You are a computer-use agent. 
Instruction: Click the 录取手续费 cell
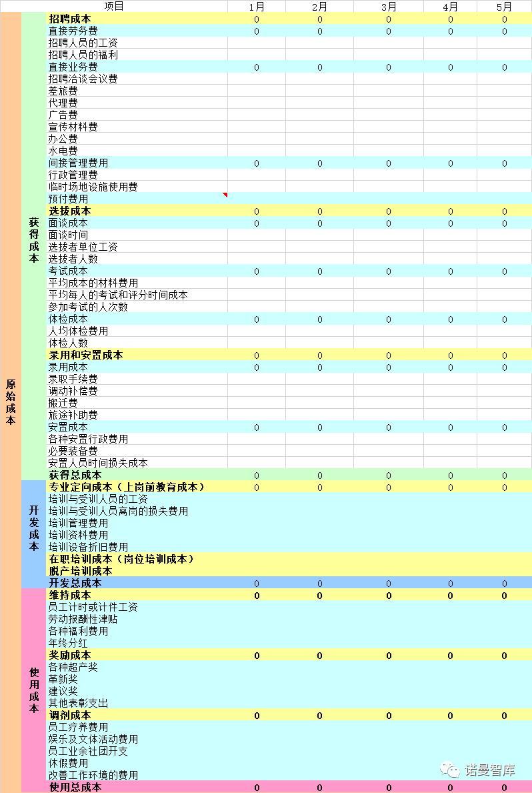click(137, 379)
